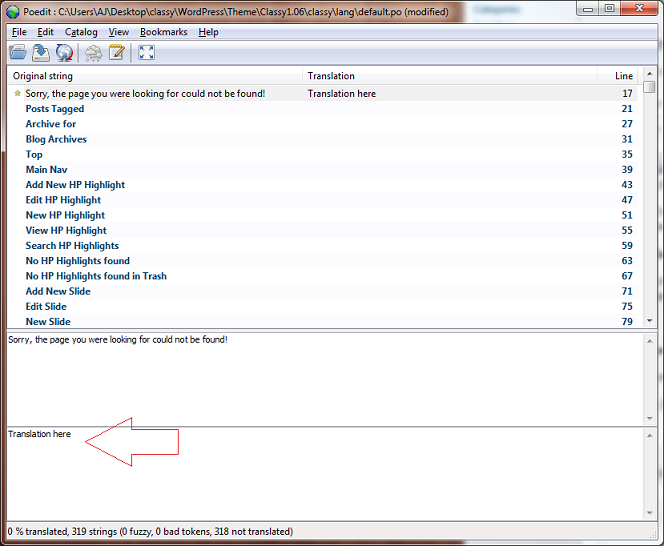This screenshot has width=664, height=546.
Task: Select the 'Archive for' string row
Action: (323, 124)
